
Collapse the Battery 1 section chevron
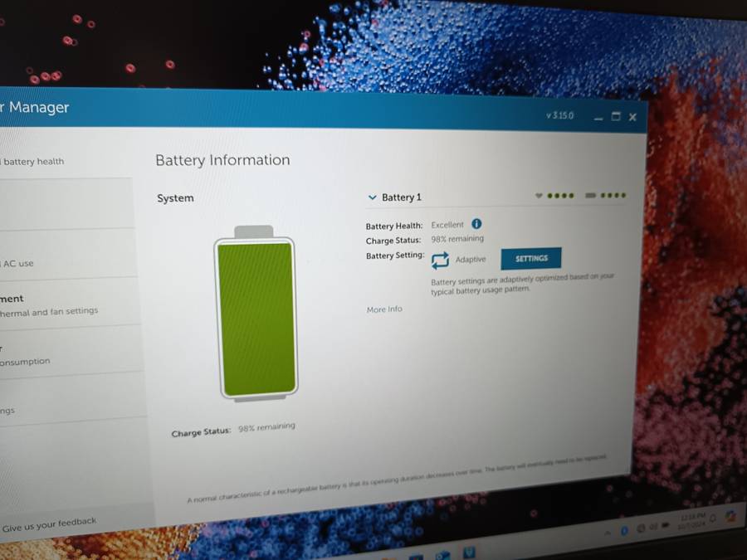tap(373, 197)
